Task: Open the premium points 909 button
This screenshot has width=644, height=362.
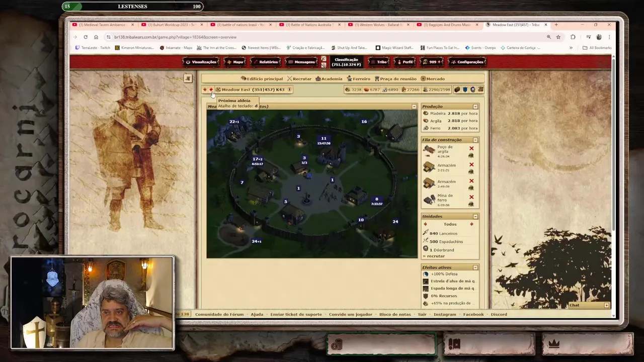Action: click(432, 62)
